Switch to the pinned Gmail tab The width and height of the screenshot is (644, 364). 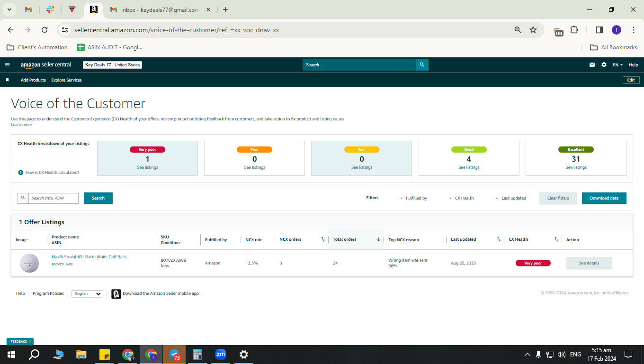pos(28,9)
